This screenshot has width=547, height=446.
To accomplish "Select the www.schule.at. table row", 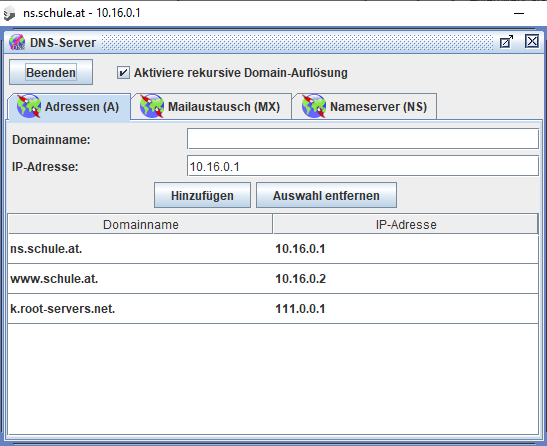I will coord(273,279).
